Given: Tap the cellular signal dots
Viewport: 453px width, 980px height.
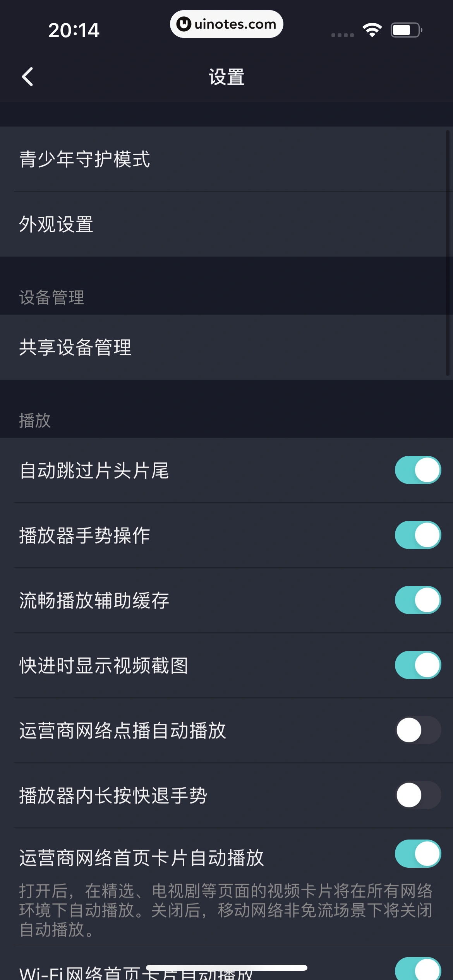Looking at the screenshot, I should point(343,35).
